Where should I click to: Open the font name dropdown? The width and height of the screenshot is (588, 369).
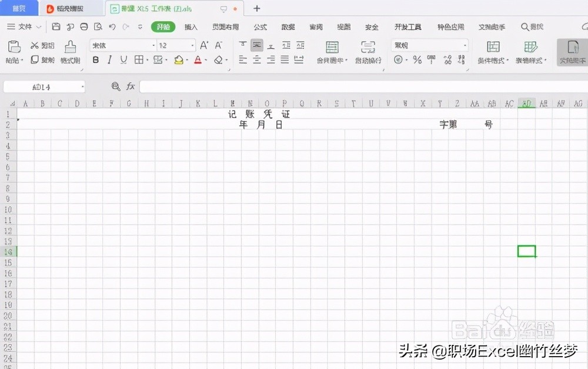[153, 45]
